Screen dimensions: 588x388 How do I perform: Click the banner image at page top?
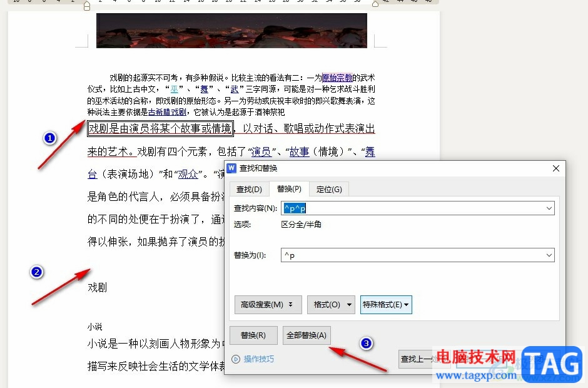coord(231,31)
